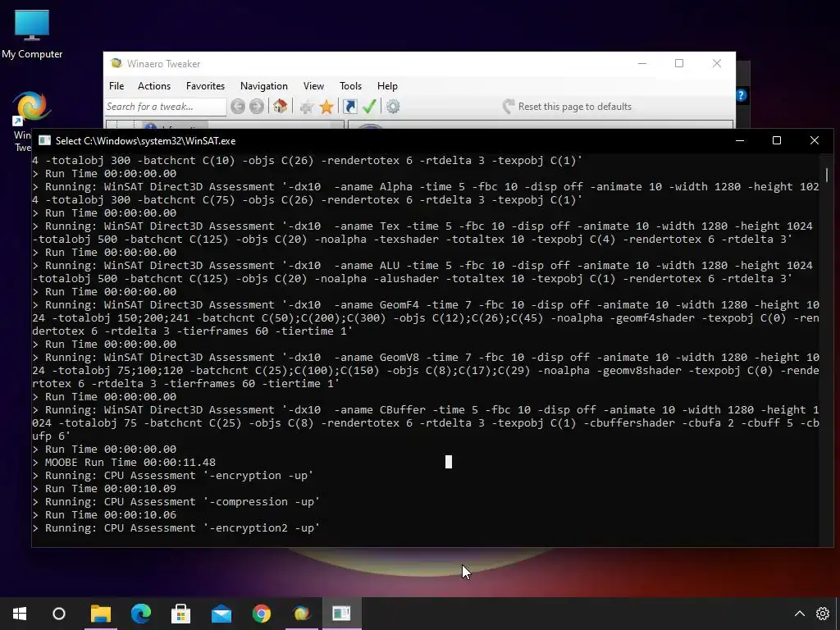Maximize the Winaero Tweaker window

[x=679, y=63]
